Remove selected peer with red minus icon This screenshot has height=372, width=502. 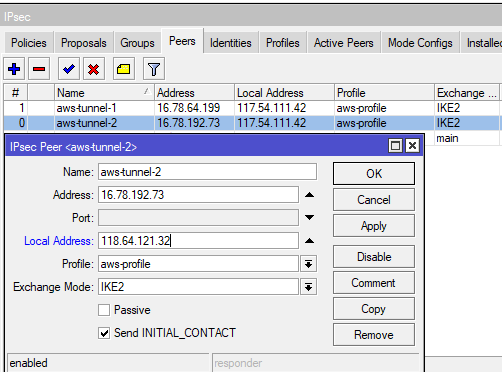pos(39,69)
